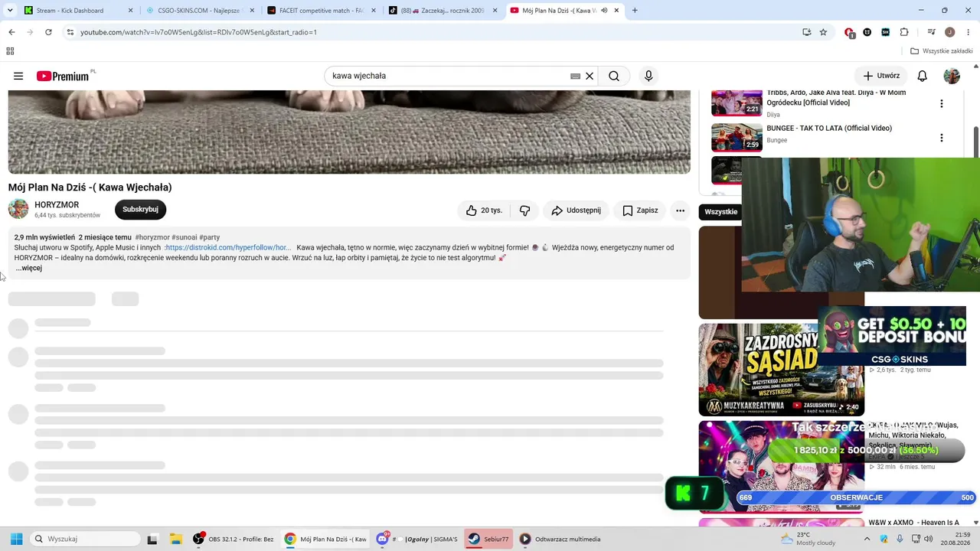Screen dimensions: 980x551
Task: Click the address bar URL
Action: (x=198, y=32)
